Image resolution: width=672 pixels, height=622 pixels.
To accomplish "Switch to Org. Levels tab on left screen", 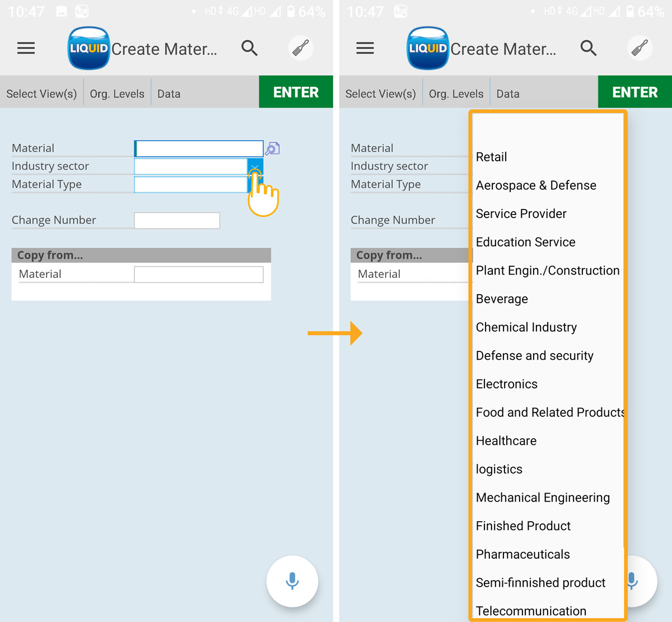I will click(117, 94).
